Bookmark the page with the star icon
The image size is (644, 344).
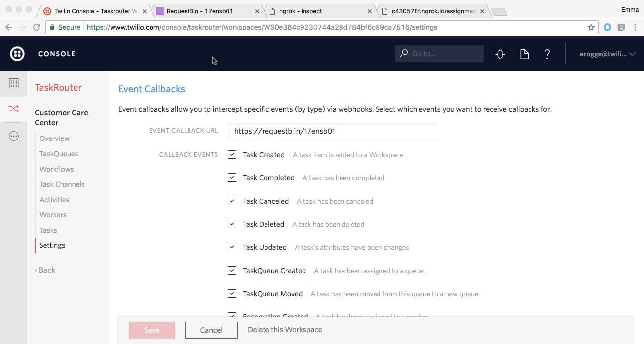click(x=591, y=27)
